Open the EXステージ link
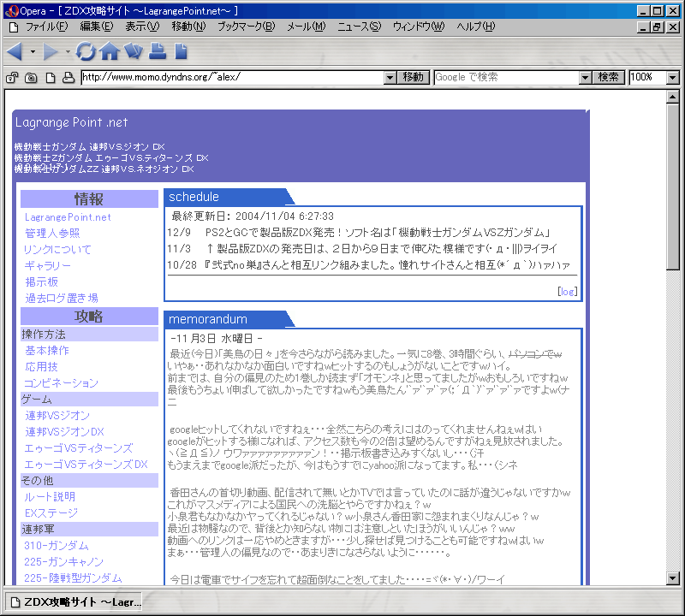Screen dimensions: 685x616 (x=51, y=513)
